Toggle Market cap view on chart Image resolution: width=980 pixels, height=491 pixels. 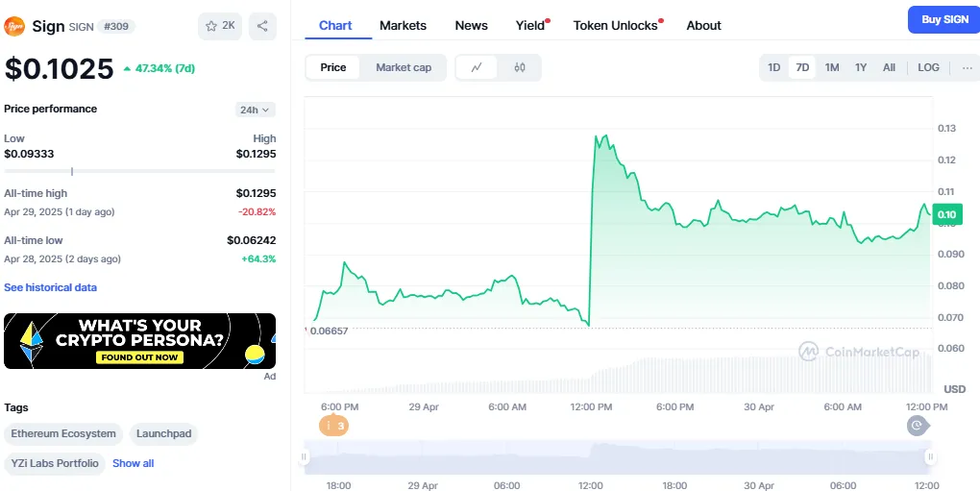pyautogui.click(x=404, y=67)
